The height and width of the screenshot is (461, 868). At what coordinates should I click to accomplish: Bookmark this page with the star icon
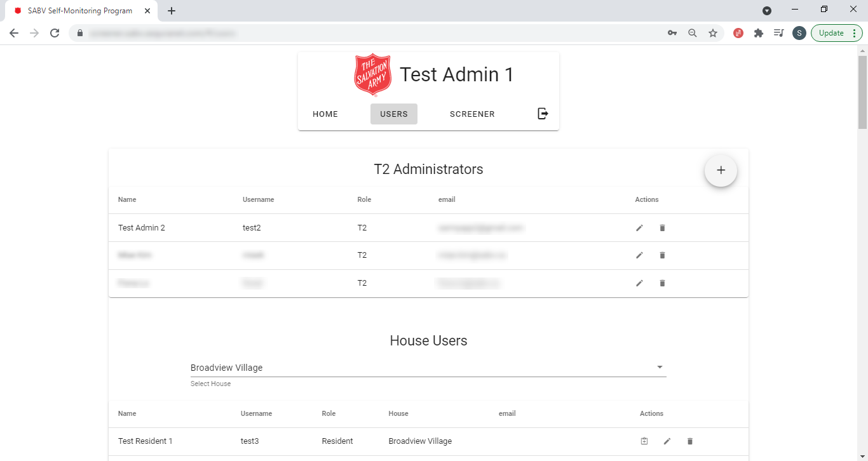tap(713, 33)
